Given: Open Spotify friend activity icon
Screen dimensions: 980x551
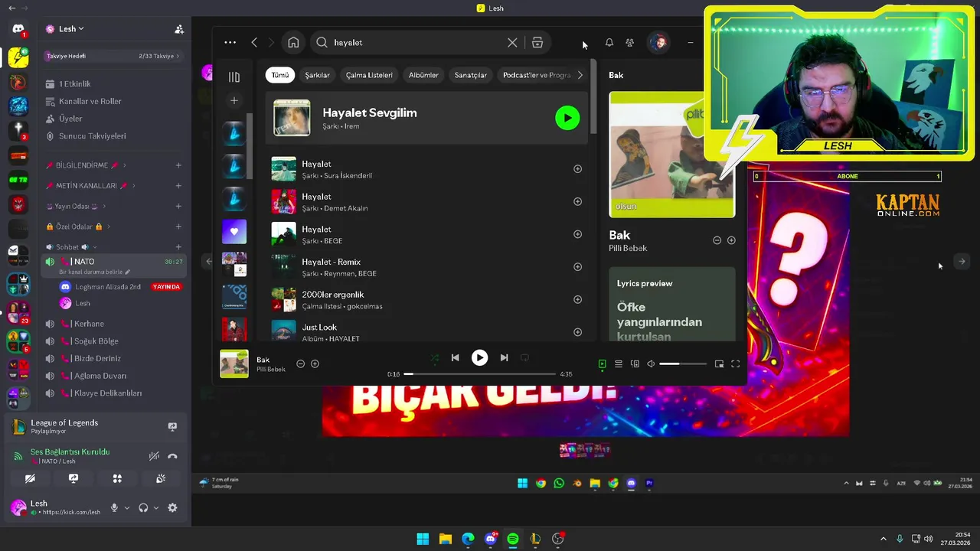Looking at the screenshot, I should click(x=630, y=43).
